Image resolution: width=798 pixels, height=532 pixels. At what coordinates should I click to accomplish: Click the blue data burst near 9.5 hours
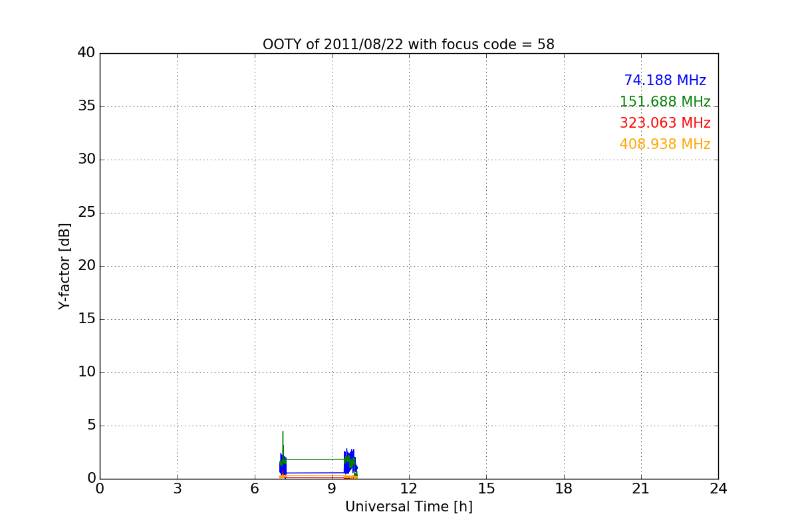[350, 462]
